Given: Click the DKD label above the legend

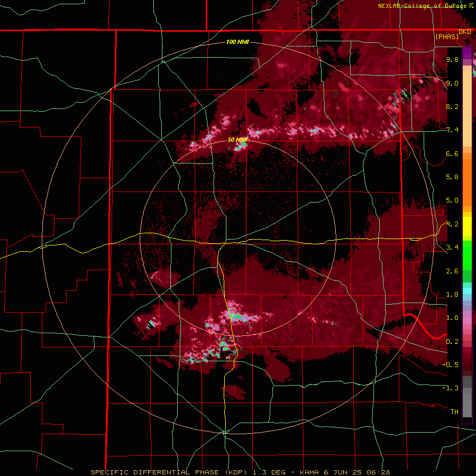Looking at the screenshot, I should 465,32.
